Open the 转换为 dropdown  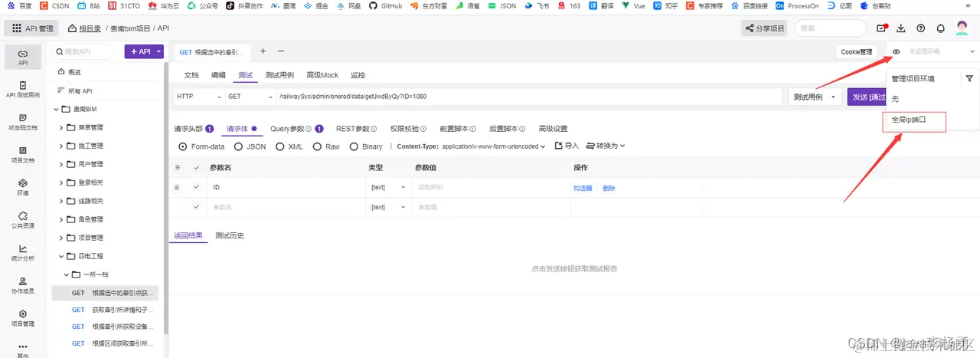(x=606, y=146)
